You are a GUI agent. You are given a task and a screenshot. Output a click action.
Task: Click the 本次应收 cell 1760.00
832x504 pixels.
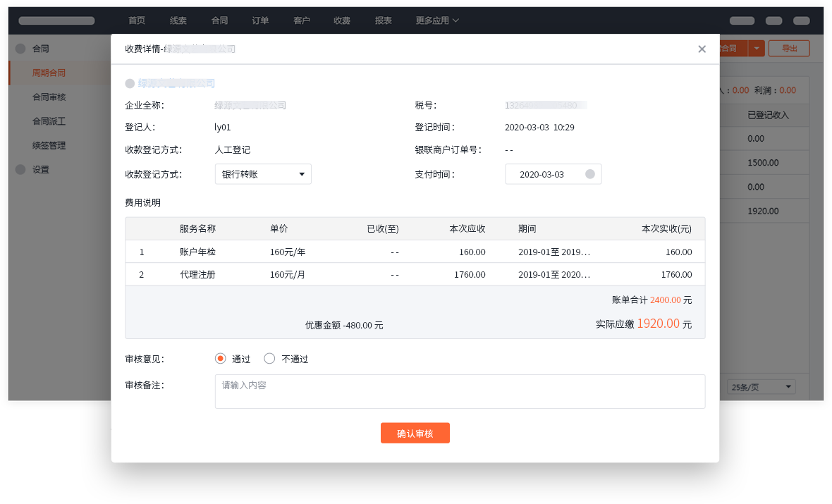470,274
